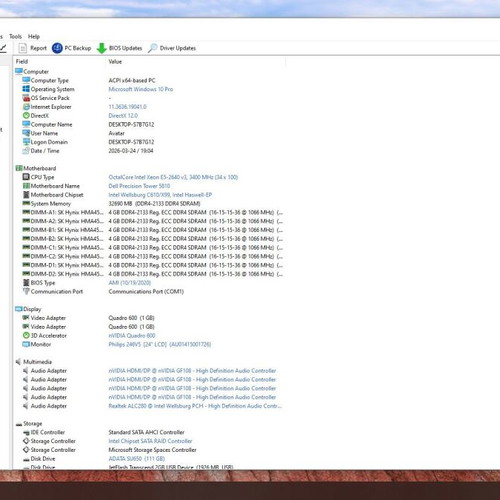
Task: Select the 32690 MB System Memory value
Action: coord(154,203)
